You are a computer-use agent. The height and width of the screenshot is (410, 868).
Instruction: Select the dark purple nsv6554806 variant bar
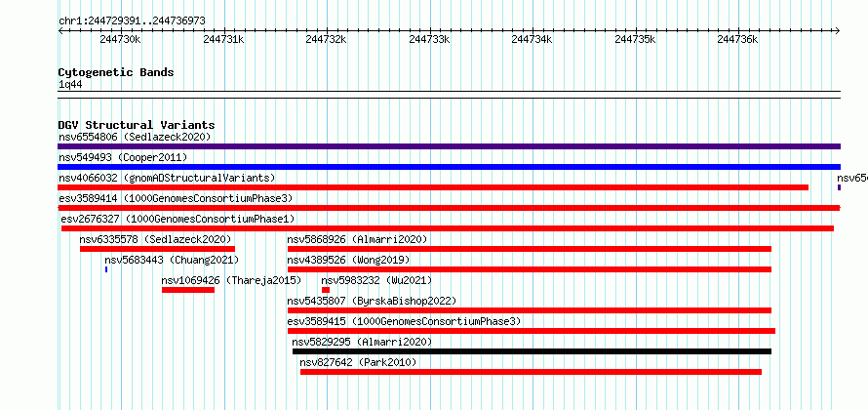tap(449, 146)
